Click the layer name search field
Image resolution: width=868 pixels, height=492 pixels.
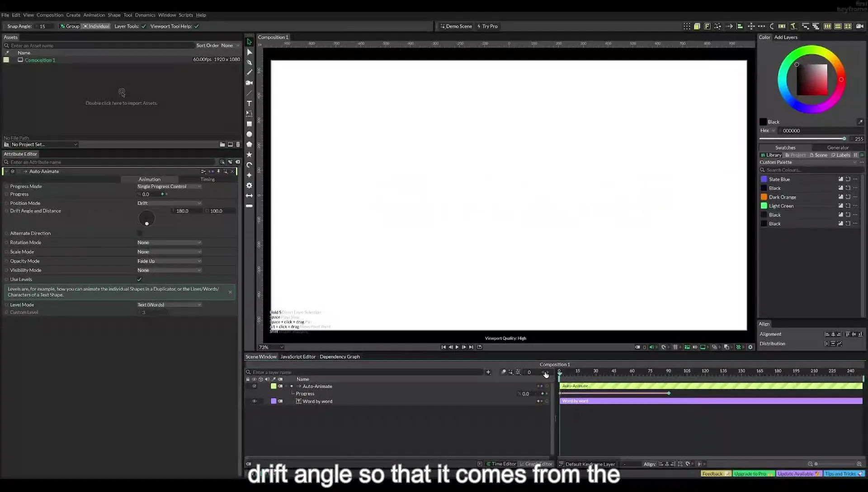367,372
